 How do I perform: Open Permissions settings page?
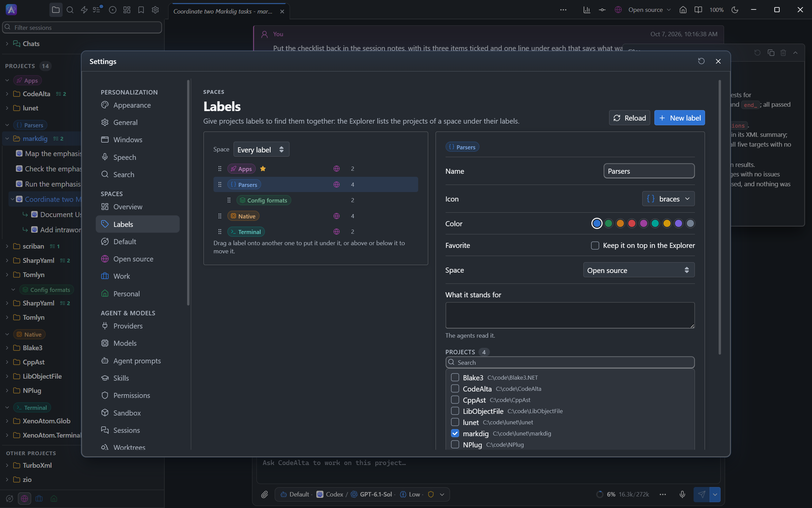point(137,396)
